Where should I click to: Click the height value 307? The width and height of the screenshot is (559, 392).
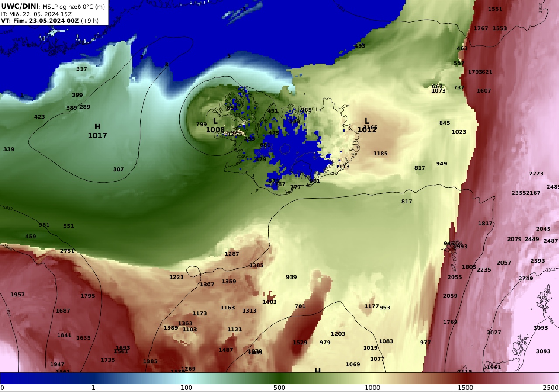(x=118, y=169)
